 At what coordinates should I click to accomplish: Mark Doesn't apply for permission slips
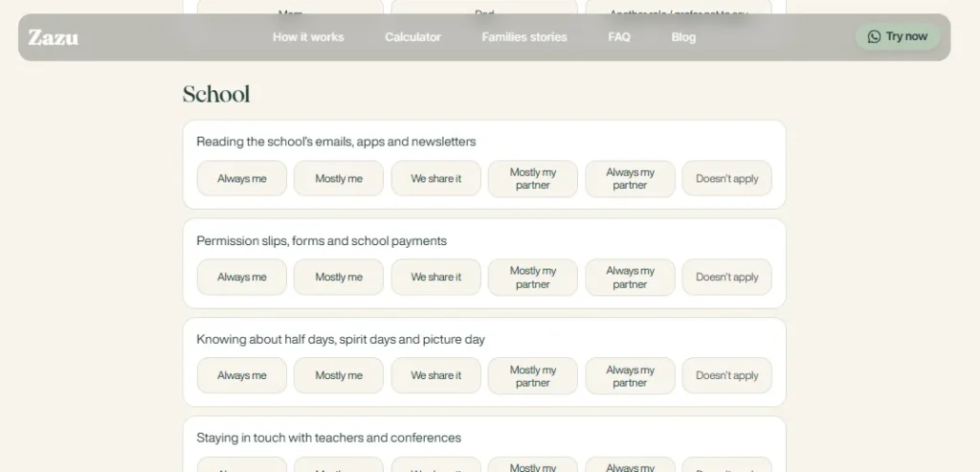click(727, 277)
